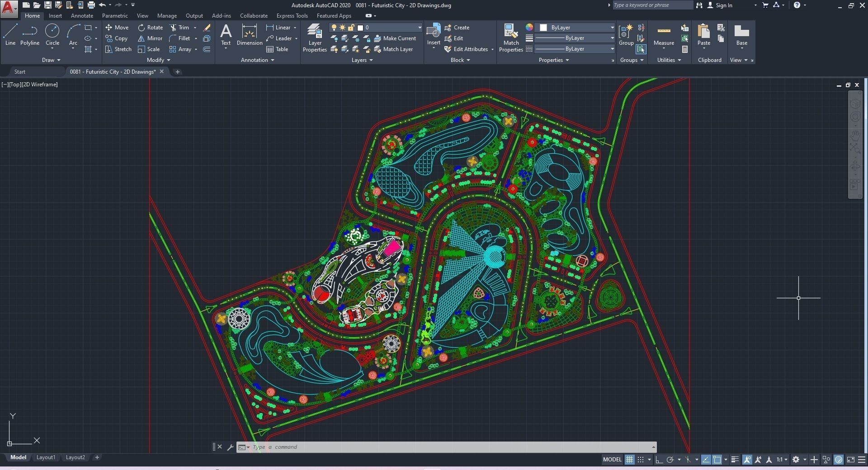The image size is (868, 470).
Task: Open the Express Tools tab
Action: pyautogui.click(x=292, y=16)
